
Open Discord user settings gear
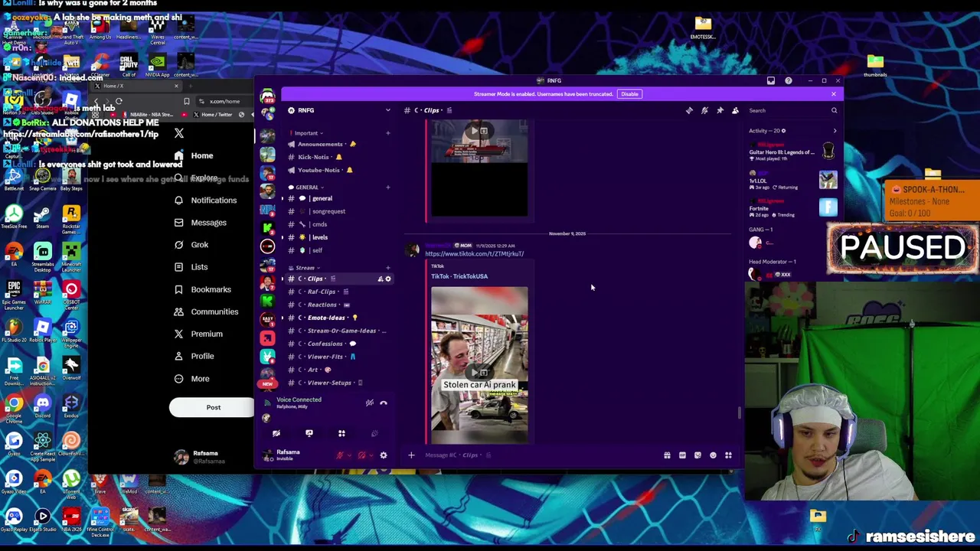pyautogui.click(x=384, y=455)
